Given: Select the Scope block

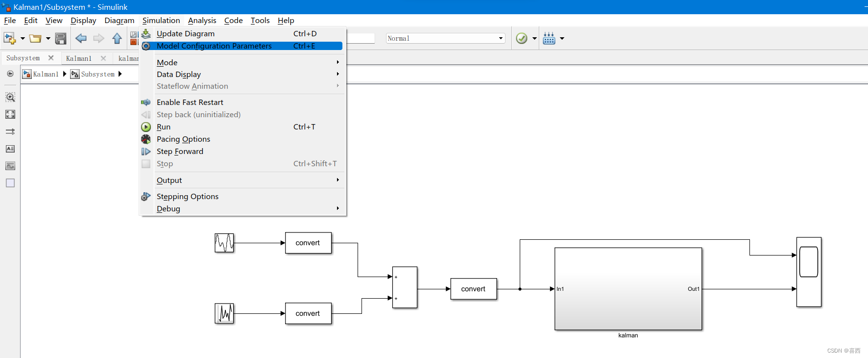Looking at the screenshot, I should (x=809, y=272).
